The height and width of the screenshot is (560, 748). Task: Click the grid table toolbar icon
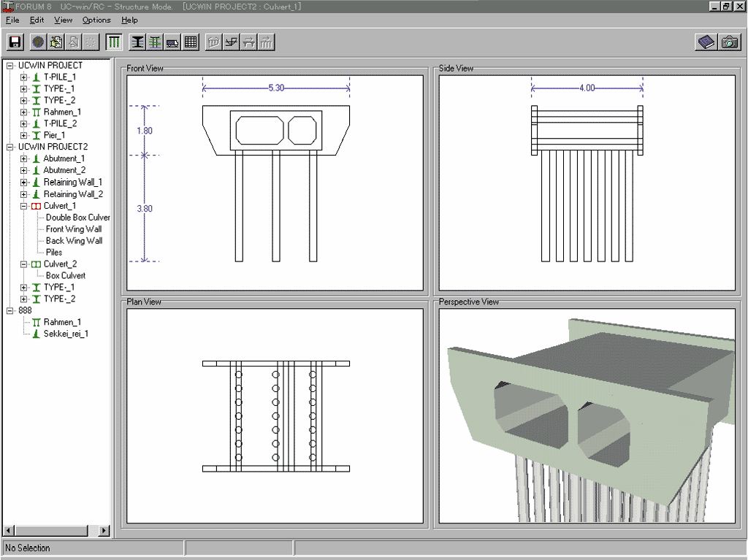pyautogui.click(x=191, y=42)
